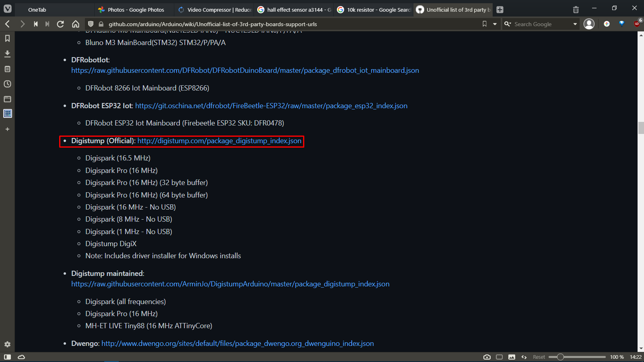Bookmark this page with the bookmark icon

click(x=485, y=24)
